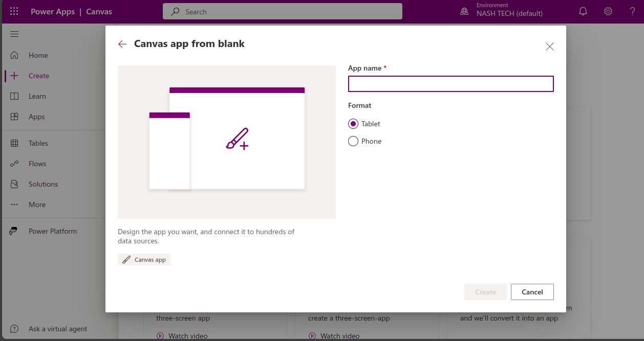Click the back arrow in dialog
Image resolution: width=644 pixels, height=341 pixels.
(x=122, y=44)
